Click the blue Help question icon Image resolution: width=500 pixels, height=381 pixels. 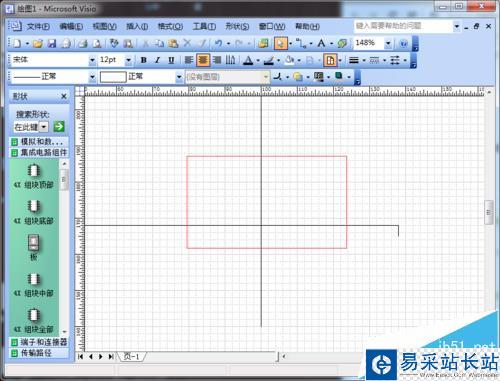(x=403, y=43)
